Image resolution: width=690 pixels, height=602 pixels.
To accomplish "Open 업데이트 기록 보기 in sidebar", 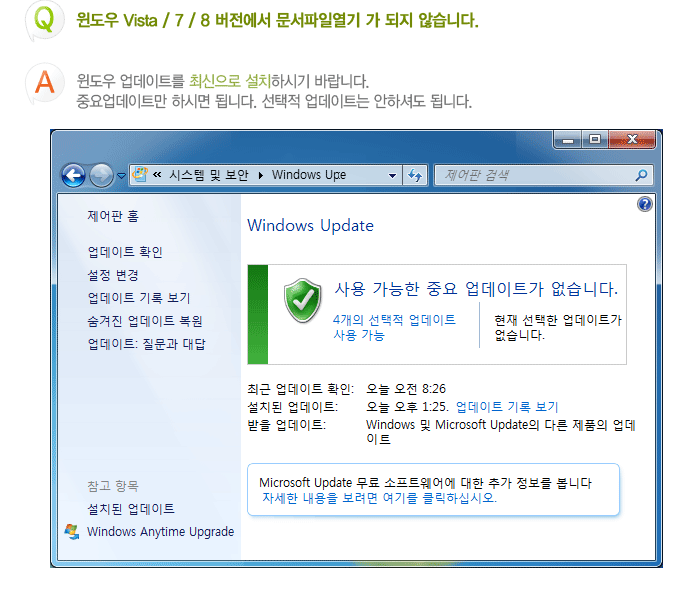I will point(139,298).
